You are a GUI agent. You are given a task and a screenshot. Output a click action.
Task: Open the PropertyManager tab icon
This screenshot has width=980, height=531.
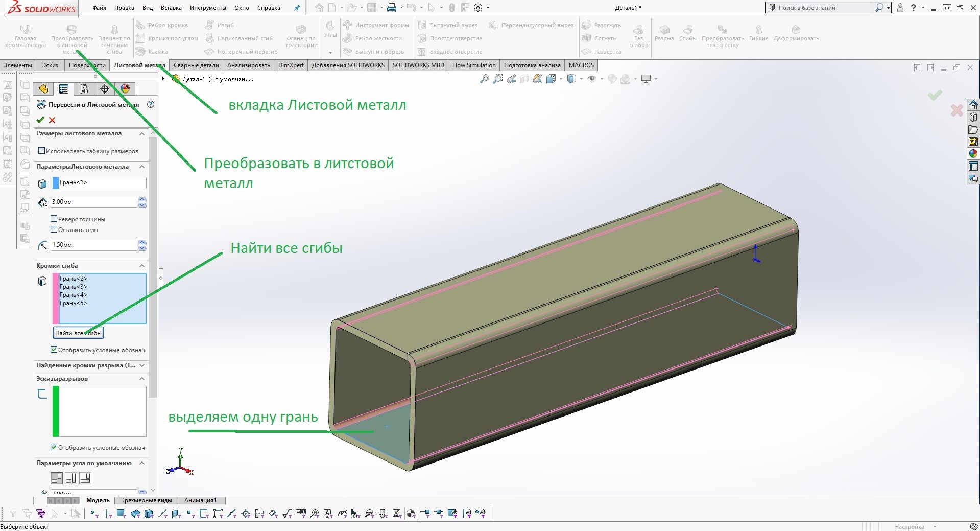[64, 89]
